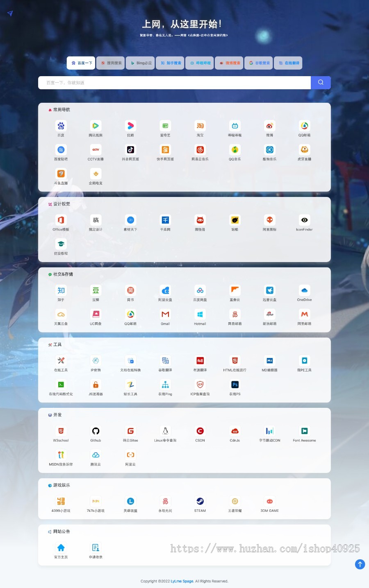Open the 官方主页 home icon
This screenshot has height=588, width=369.
(x=61, y=547)
